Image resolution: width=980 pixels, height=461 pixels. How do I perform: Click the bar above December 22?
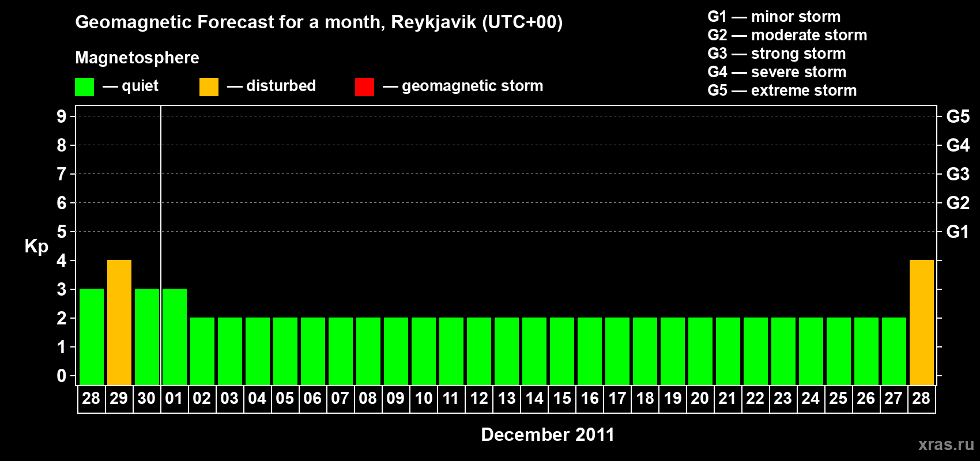pos(756,352)
